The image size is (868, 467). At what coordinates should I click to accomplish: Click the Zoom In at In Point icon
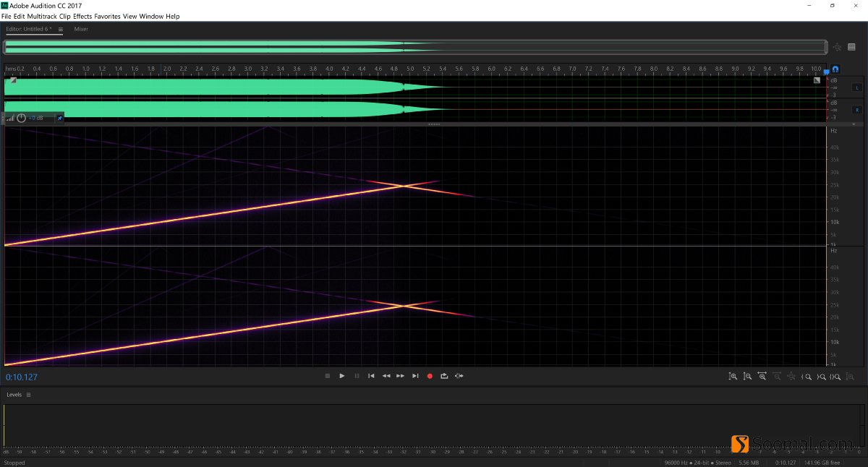click(807, 376)
